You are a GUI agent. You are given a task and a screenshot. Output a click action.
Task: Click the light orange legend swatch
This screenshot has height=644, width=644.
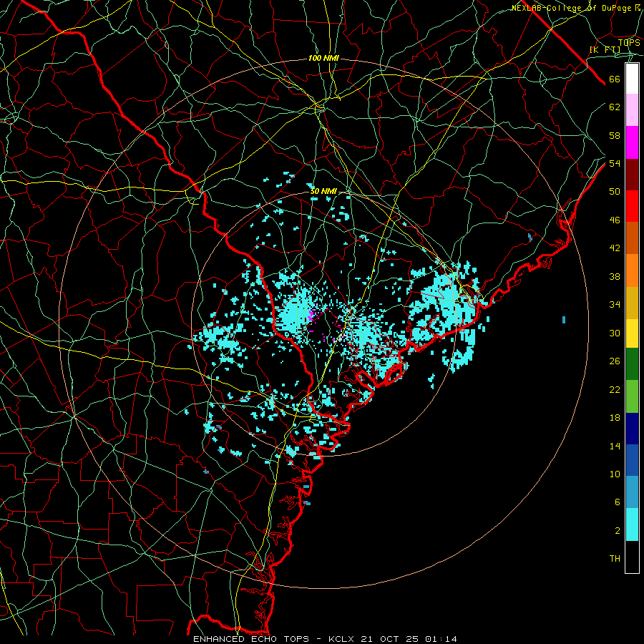click(632, 270)
